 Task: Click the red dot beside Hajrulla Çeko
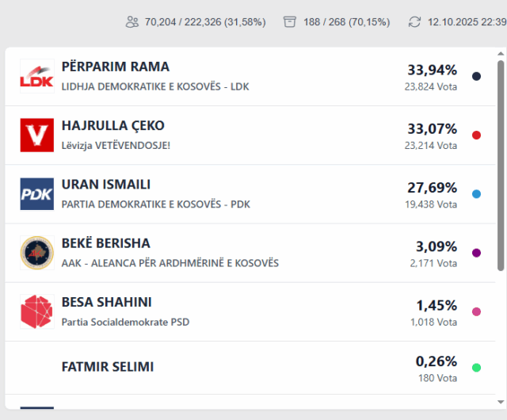coord(476,136)
